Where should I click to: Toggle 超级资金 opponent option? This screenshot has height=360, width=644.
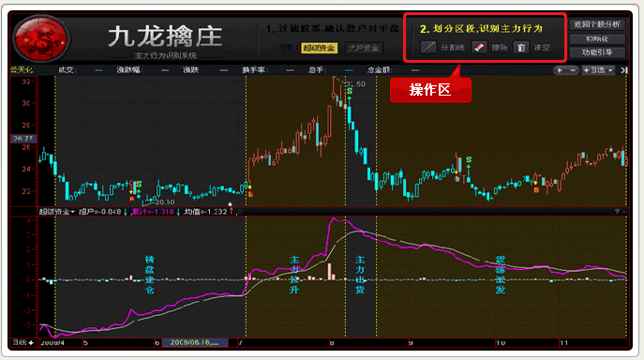pos(319,48)
